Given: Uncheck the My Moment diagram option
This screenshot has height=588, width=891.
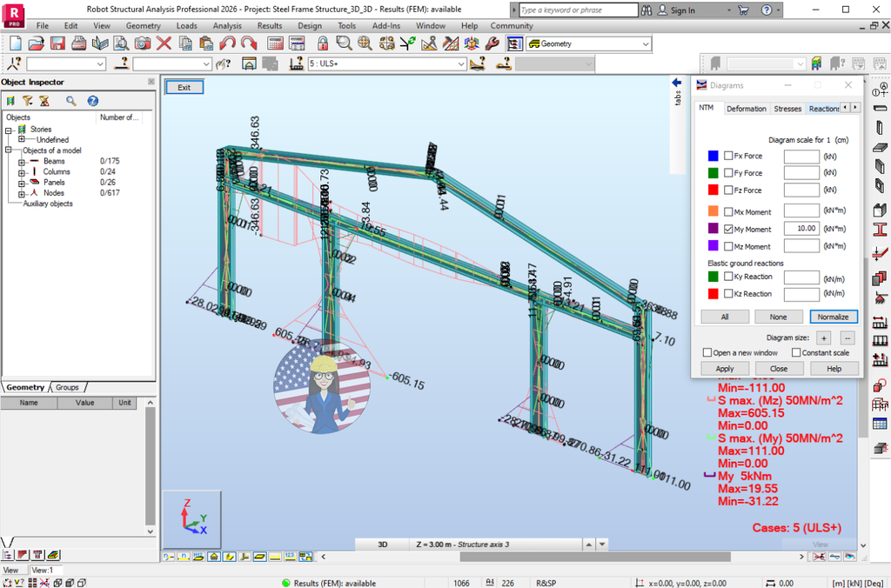Looking at the screenshot, I should click(x=728, y=228).
